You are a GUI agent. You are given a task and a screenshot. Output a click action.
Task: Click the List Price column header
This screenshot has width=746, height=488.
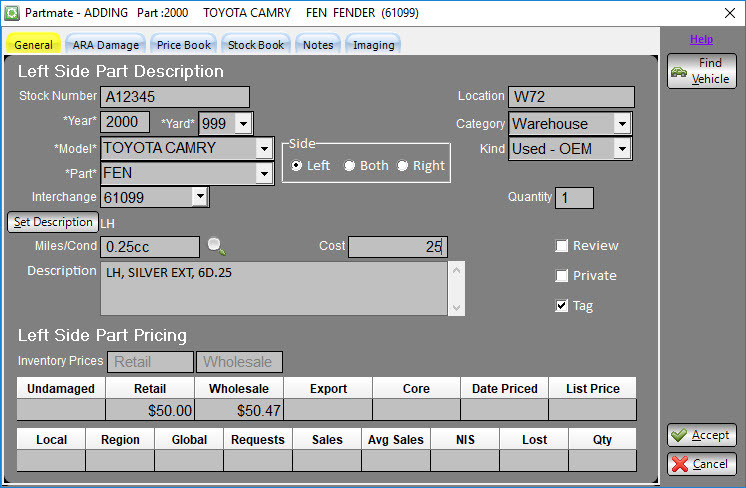pyautogui.click(x=592, y=388)
